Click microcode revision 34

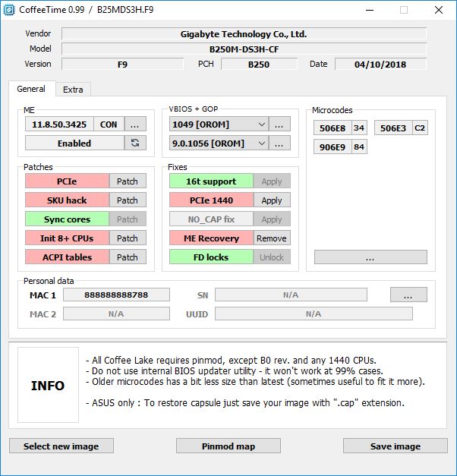click(x=359, y=128)
